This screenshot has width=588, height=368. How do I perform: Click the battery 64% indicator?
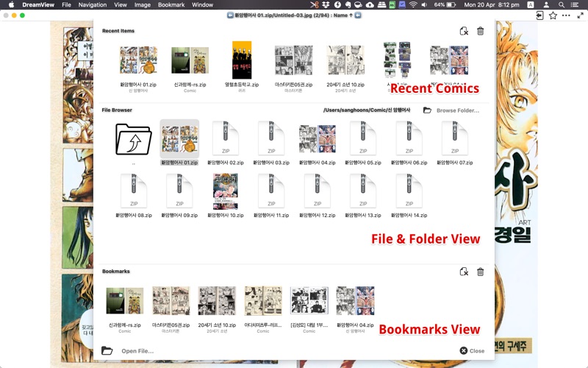[445, 5]
